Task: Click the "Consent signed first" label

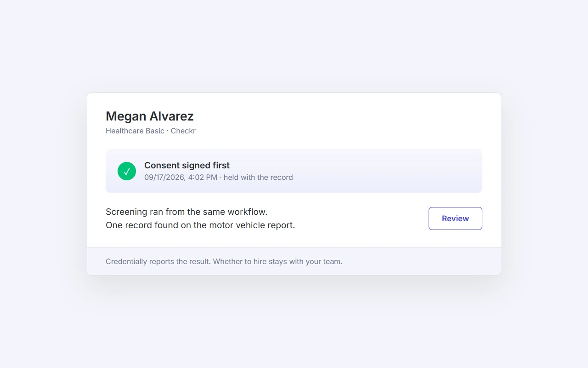Action: [187, 165]
